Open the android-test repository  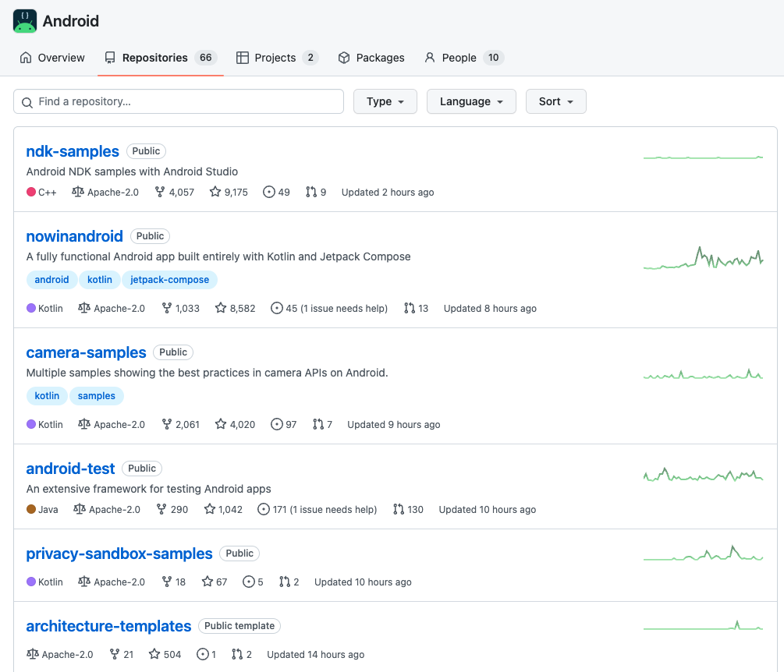coord(70,469)
